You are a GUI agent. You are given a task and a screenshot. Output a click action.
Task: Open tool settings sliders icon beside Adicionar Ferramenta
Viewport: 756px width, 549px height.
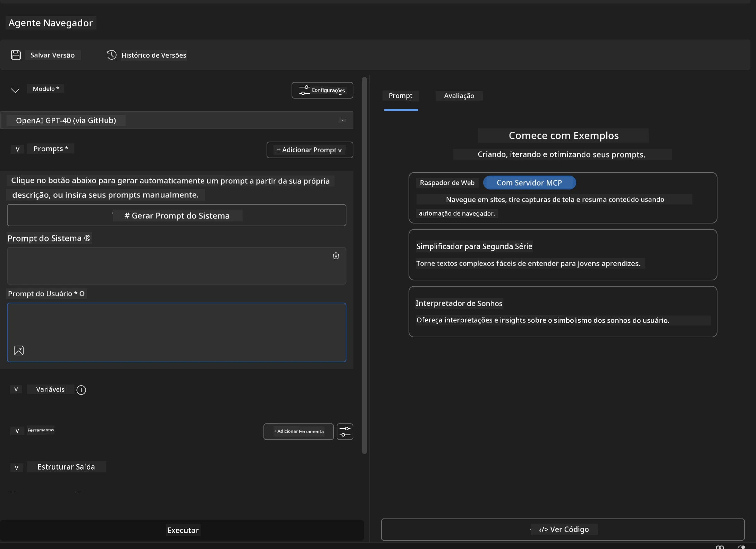pyautogui.click(x=345, y=432)
